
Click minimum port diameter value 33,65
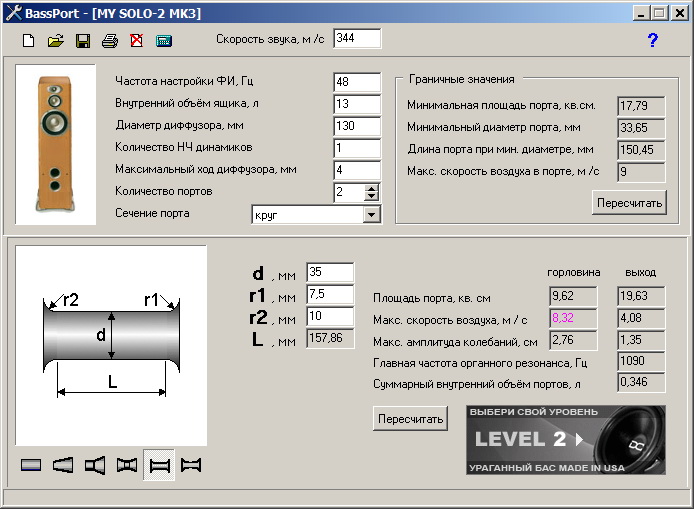click(x=641, y=128)
